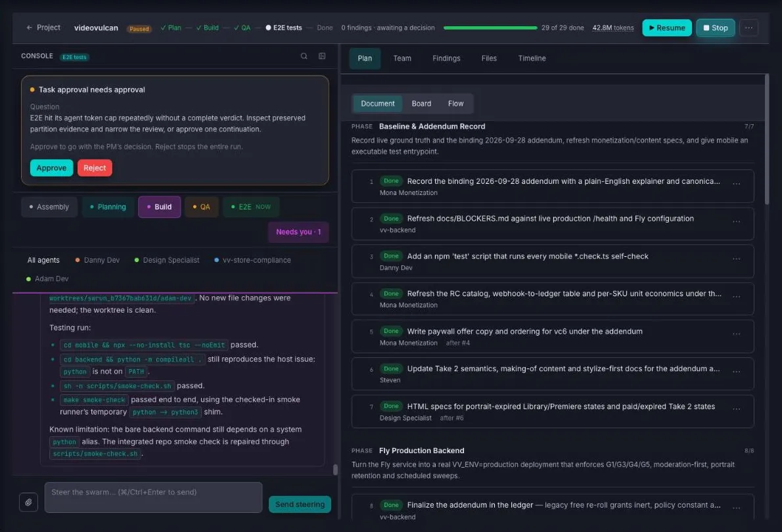Filter console by Planning stage
The height and width of the screenshot is (532, 782).
click(x=108, y=207)
